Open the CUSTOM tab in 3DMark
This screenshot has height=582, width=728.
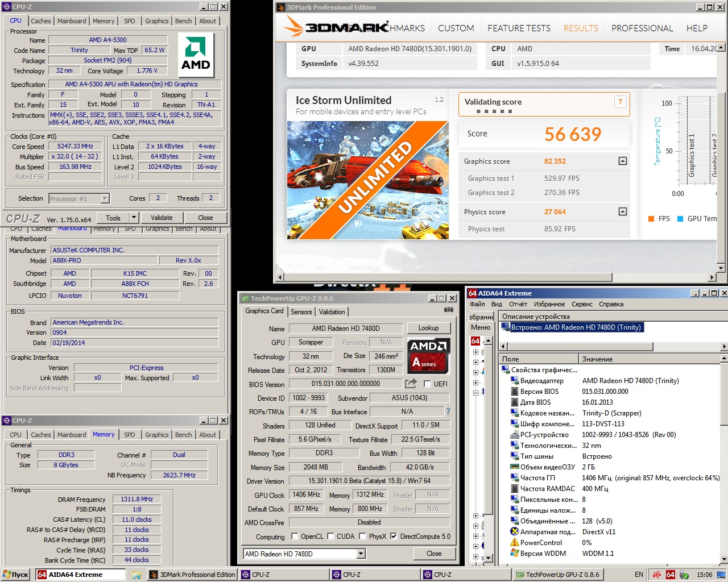pyautogui.click(x=456, y=28)
